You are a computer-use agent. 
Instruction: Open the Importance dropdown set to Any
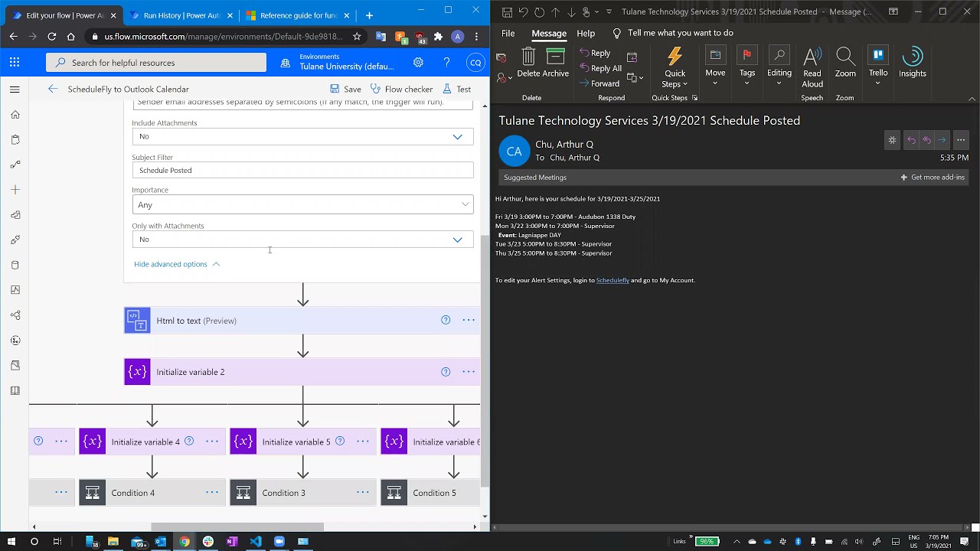click(x=302, y=204)
